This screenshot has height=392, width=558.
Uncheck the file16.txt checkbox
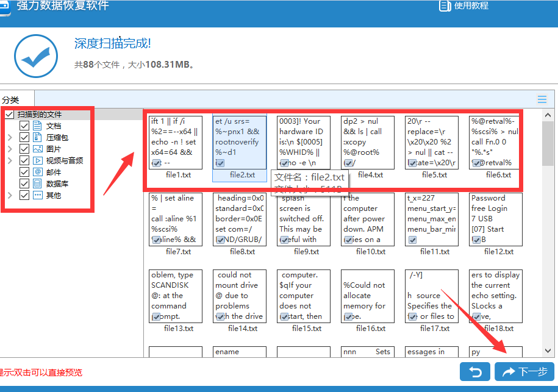pyautogui.click(x=348, y=317)
